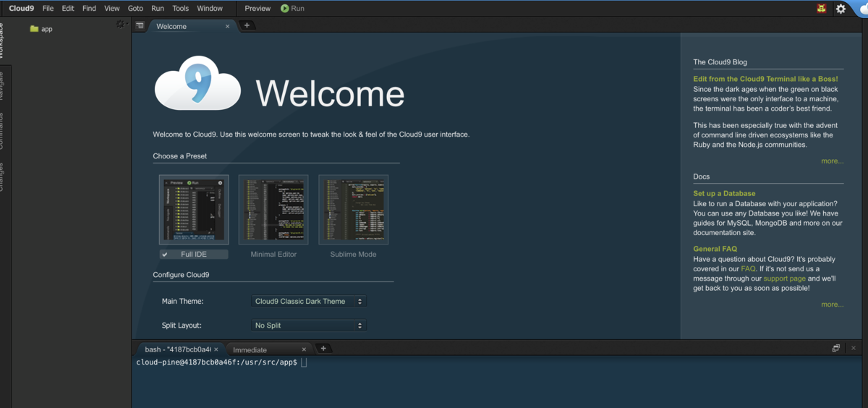868x408 pixels.
Task: Select the Minimal Editor preset thumbnail
Action: click(x=273, y=210)
